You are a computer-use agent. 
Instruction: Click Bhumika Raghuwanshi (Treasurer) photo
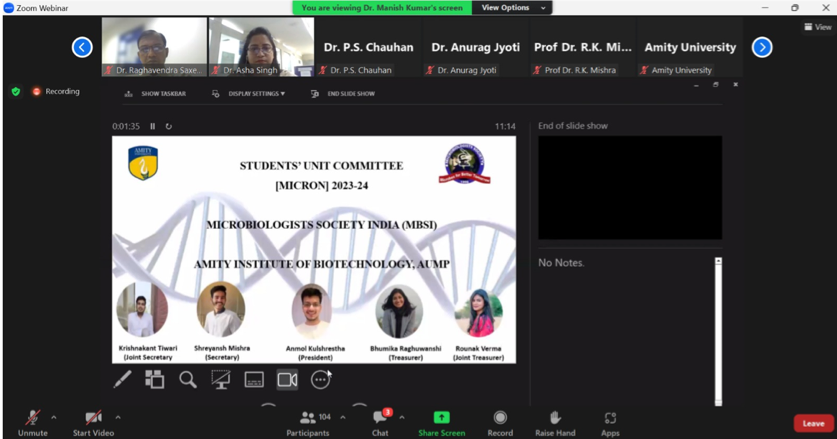399,311
